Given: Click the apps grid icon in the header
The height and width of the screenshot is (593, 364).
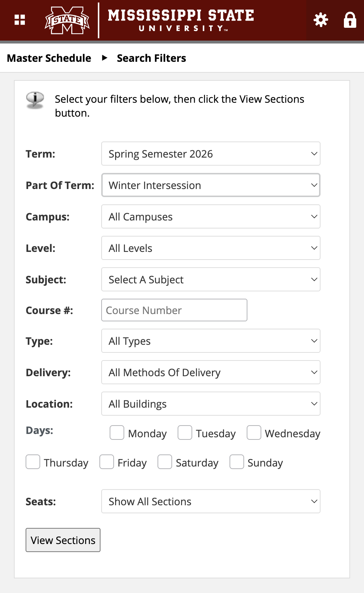Looking at the screenshot, I should point(19,20).
